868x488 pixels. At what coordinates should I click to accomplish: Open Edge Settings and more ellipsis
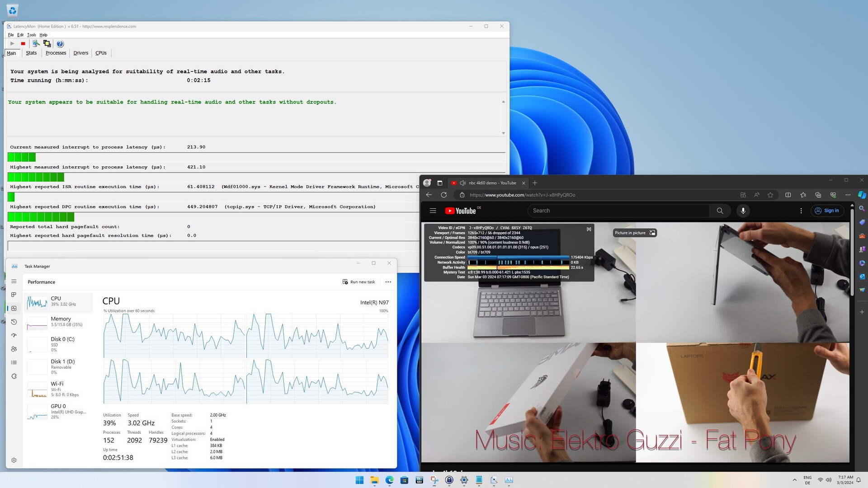[x=848, y=195]
